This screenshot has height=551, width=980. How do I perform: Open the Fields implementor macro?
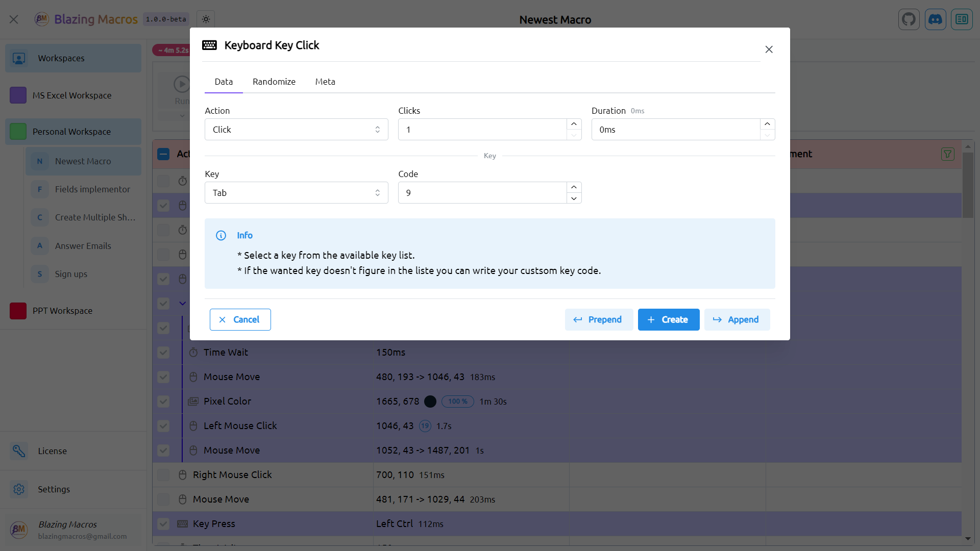click(83, 189)
